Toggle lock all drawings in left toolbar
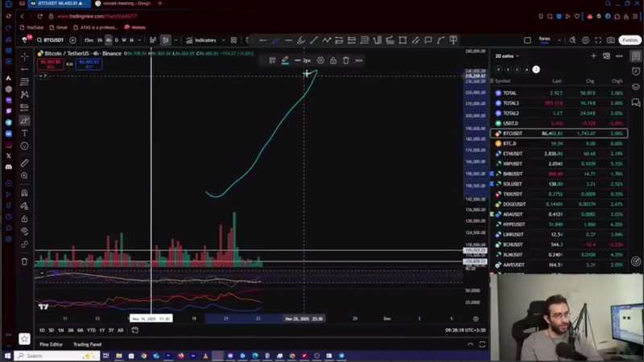This screenshot has height=362, width=644. coord(24,219)
